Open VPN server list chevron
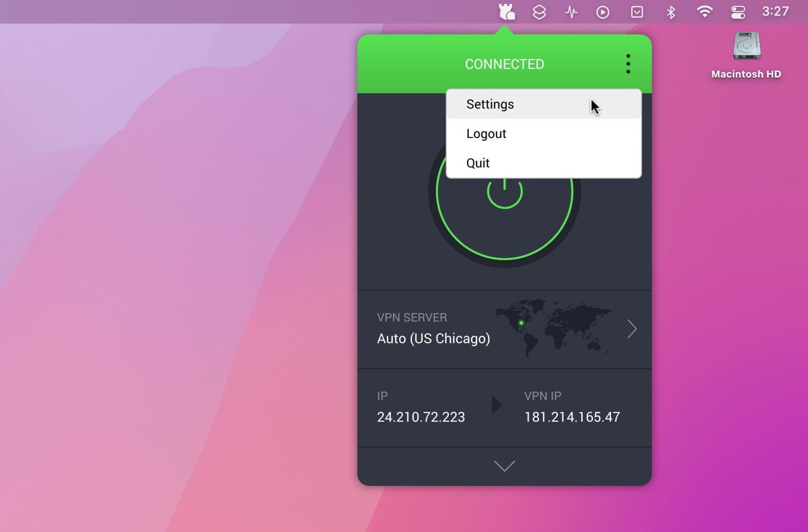This screenshot has width=808, height=532. click(632, 329)
